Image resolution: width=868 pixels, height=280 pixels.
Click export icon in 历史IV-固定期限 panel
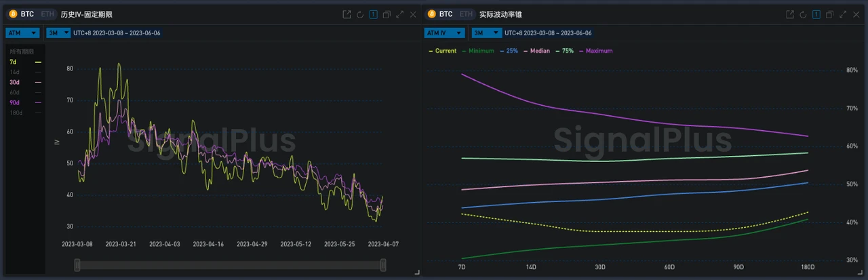347,14
